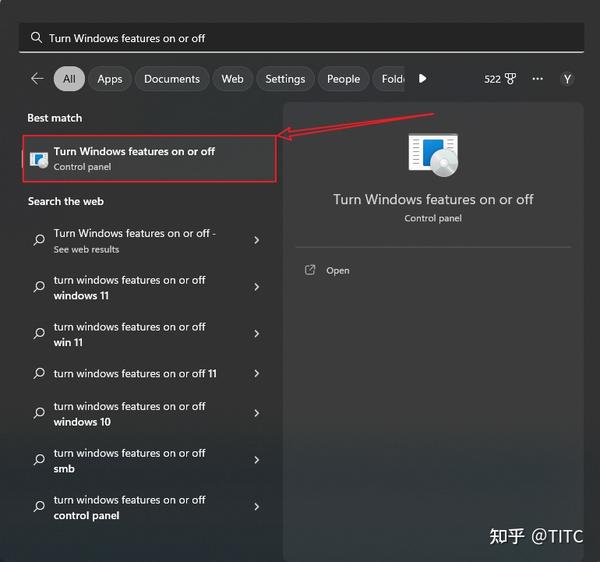Switch to the Apps filter tab
This screenshot has width=600, height=562.
[x=110, y=79]
